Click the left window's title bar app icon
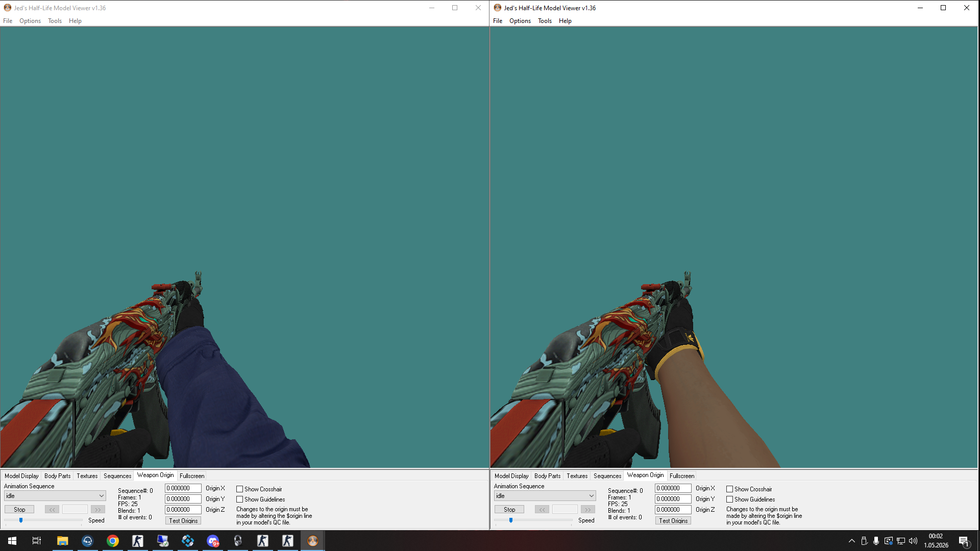This screenshot has width=980, height=551. coord(8,8)
